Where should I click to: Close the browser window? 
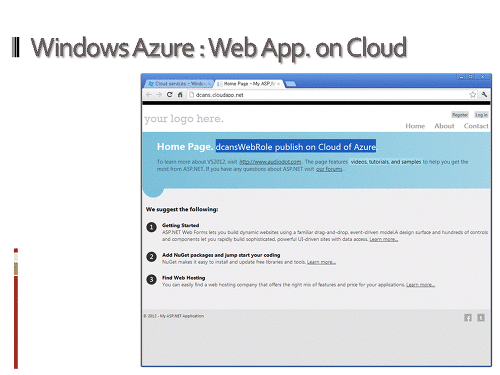pos(482,77)
